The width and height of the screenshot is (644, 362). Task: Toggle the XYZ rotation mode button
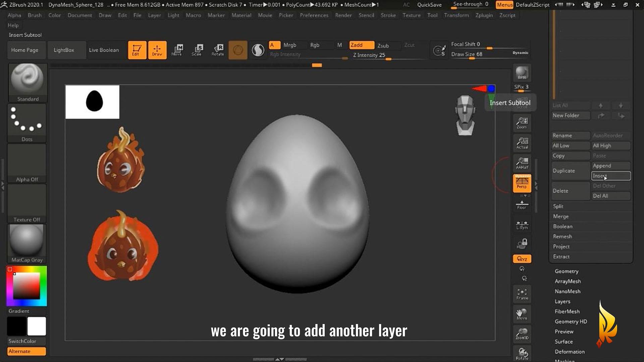click(522, 259)
